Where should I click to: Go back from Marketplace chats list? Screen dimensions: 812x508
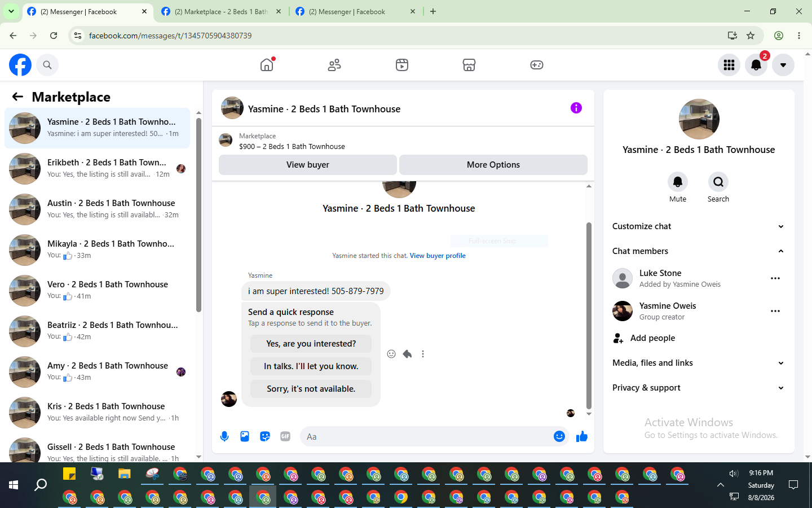tap(17, 97)
